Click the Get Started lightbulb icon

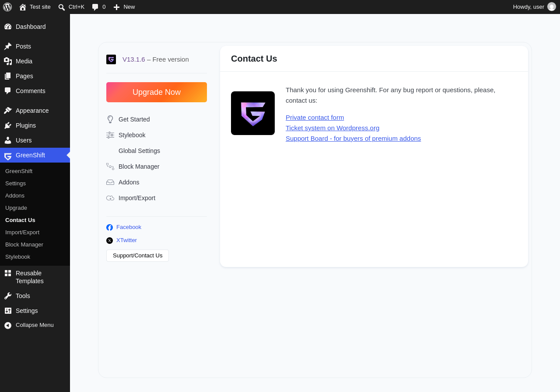coord(110,119)
